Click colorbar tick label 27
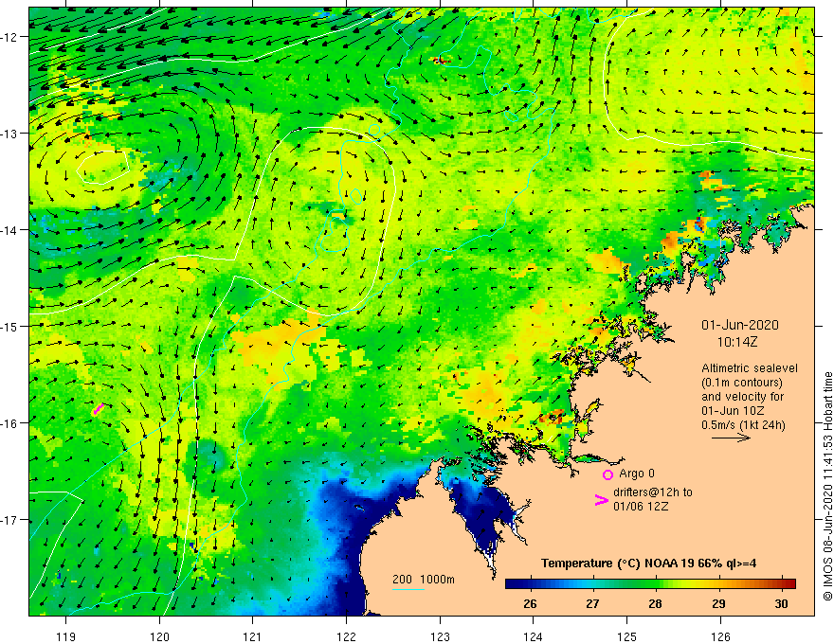The height and width of the screenshot is (644, 834). [x=592, y=603]
